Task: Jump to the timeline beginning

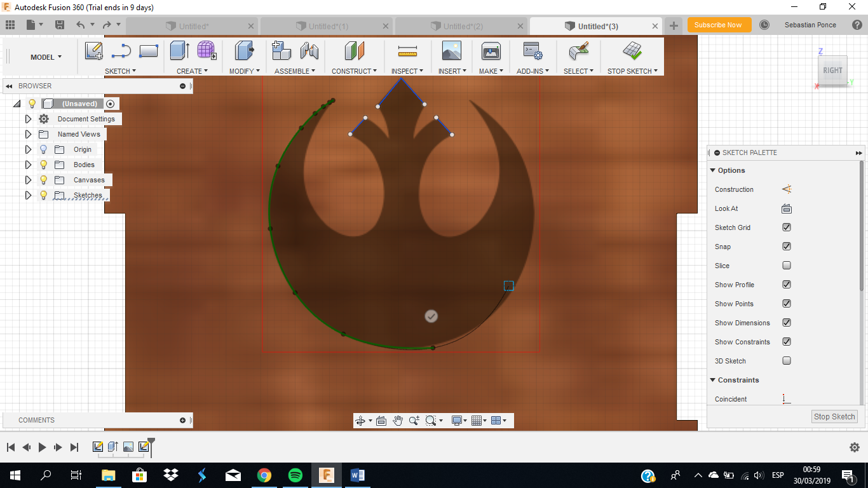Action: point(11,447)
